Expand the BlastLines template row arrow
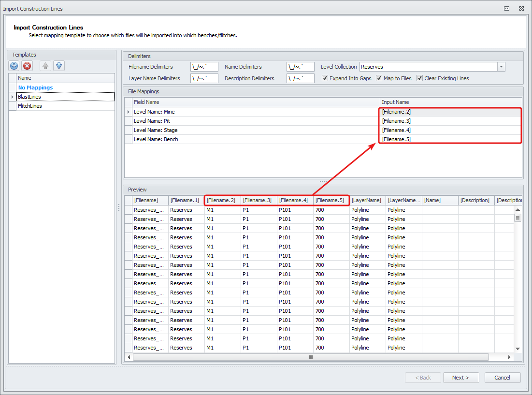532x395 pixels. (x=13, y=97)
